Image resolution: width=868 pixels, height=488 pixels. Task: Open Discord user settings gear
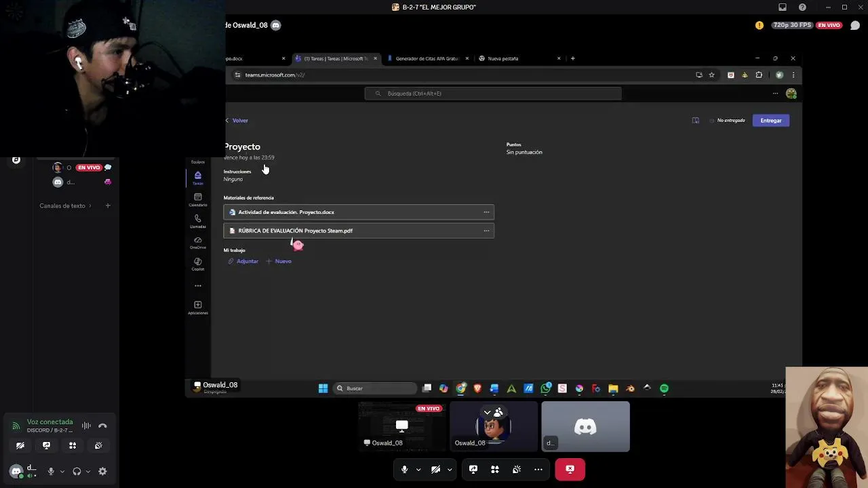(x=102, y=471)
